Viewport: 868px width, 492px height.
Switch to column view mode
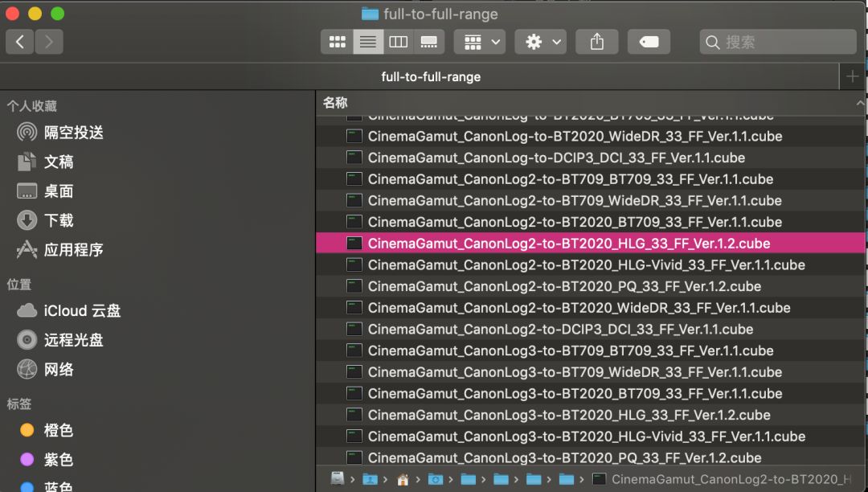399,42
